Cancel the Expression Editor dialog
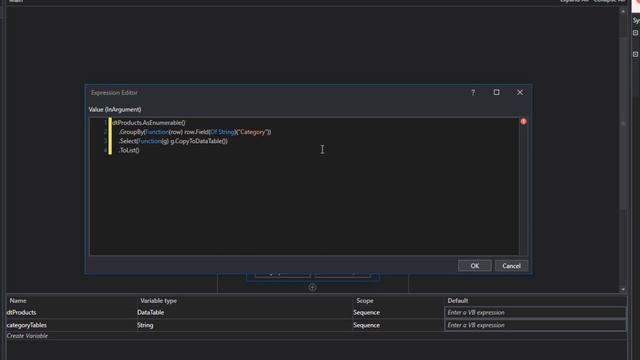The width and height of the screenshot is (640, 360). coord(511,266)
